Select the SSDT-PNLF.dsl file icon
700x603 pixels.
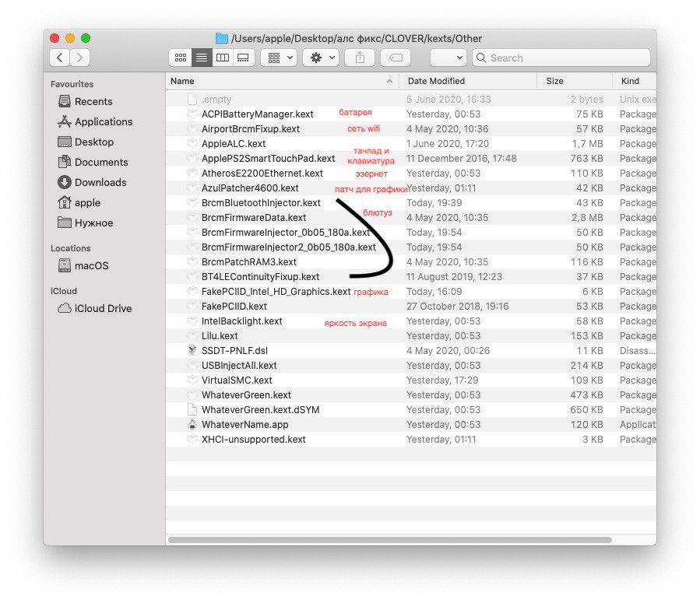pyautogui.click(x=192, y=350)
